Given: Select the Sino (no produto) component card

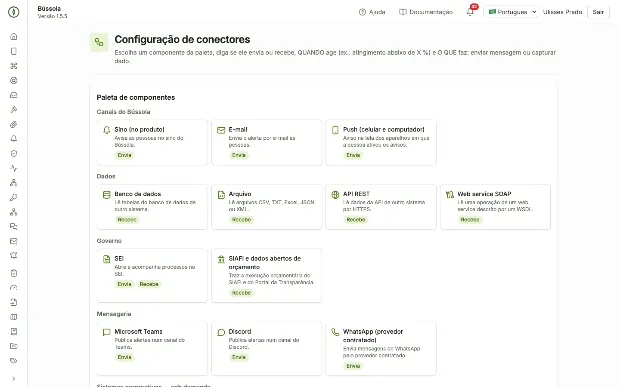Looking at the screenshot, I should [x=152, y=142].
